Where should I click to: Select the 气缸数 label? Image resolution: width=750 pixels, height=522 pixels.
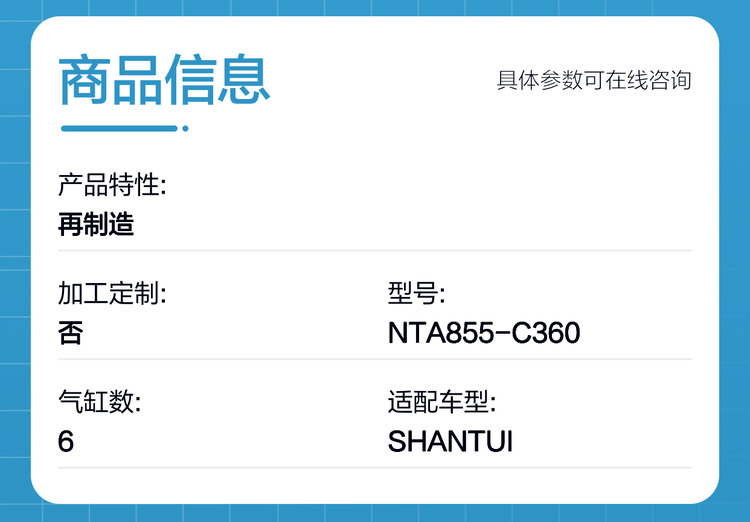[x=100, y=403]
